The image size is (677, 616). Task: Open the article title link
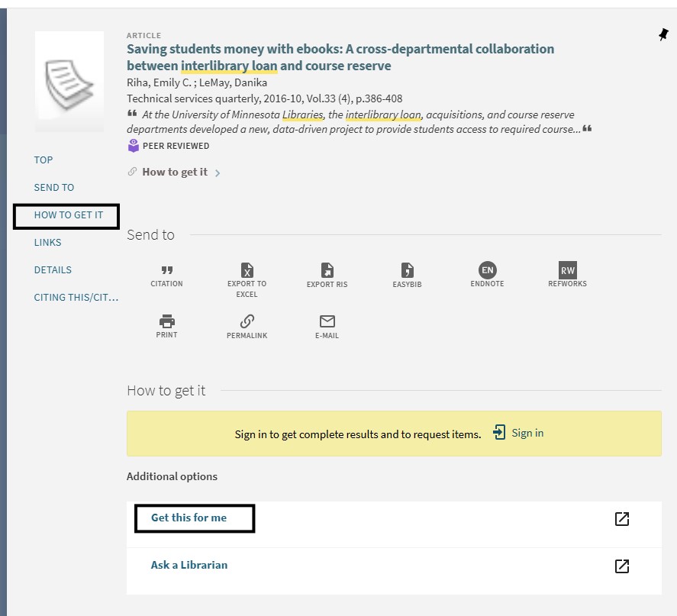(x=340, y=57)
